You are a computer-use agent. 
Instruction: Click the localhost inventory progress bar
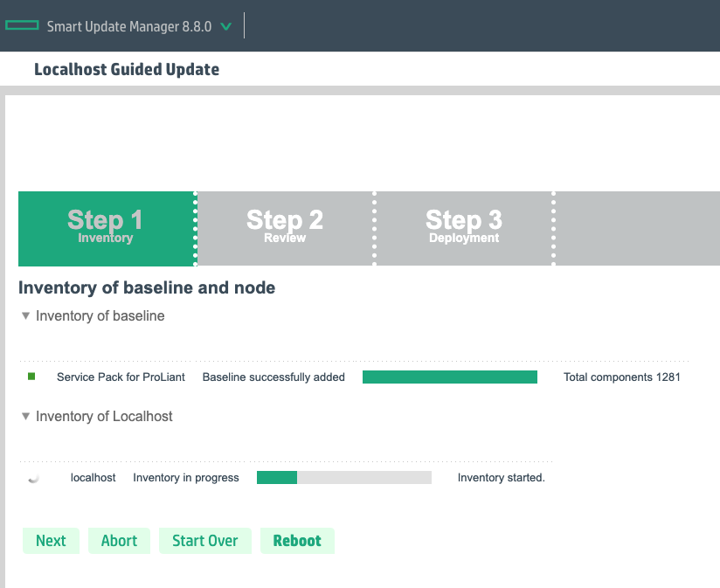[343, 478]
